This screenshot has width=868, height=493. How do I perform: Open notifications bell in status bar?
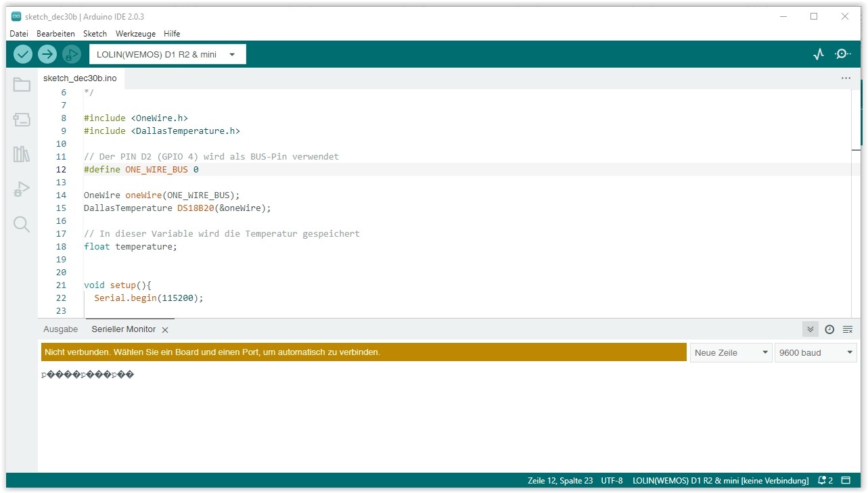(825, 481)
